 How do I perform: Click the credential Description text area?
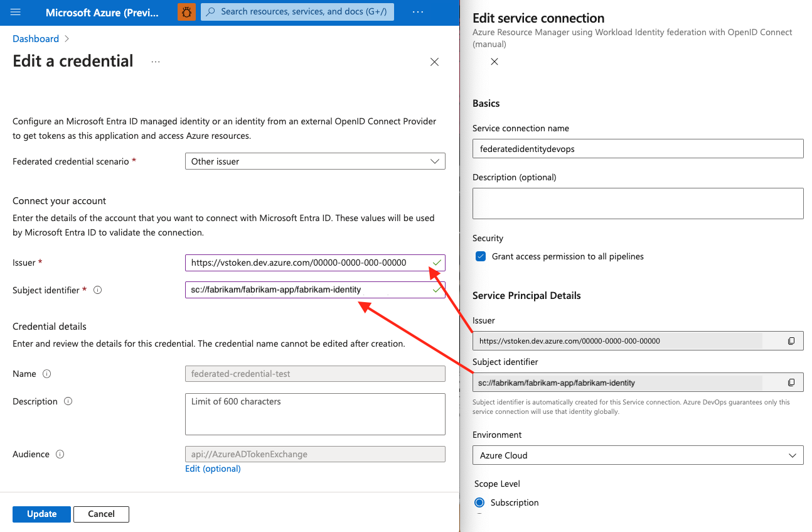[315, 414]
